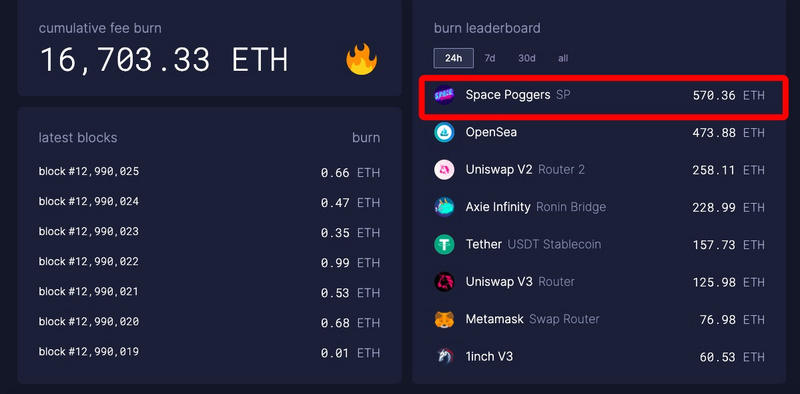The image size is (800, 394).
Task: Click the Metamask fox icon
Action: click(444, 319)
